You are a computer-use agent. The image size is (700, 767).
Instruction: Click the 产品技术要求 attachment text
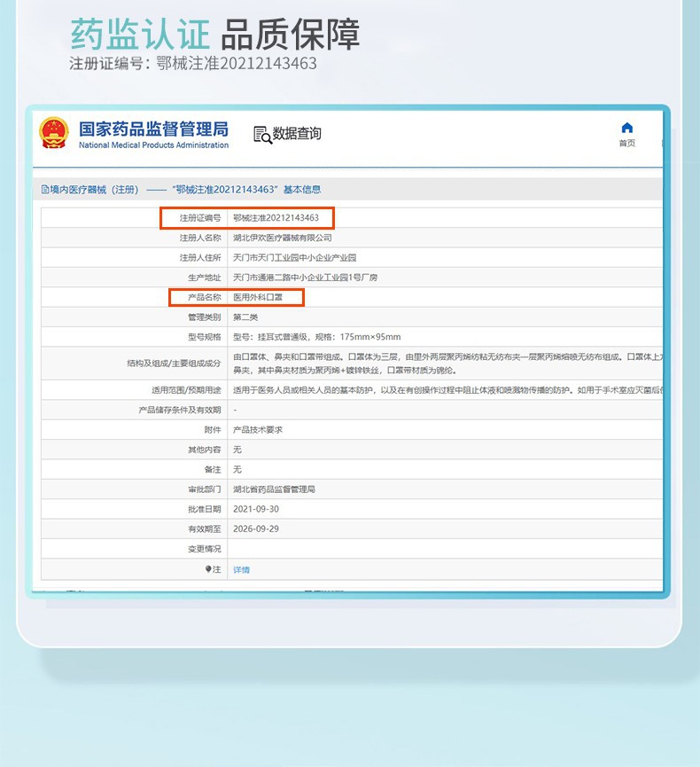(x=258, y=429)
